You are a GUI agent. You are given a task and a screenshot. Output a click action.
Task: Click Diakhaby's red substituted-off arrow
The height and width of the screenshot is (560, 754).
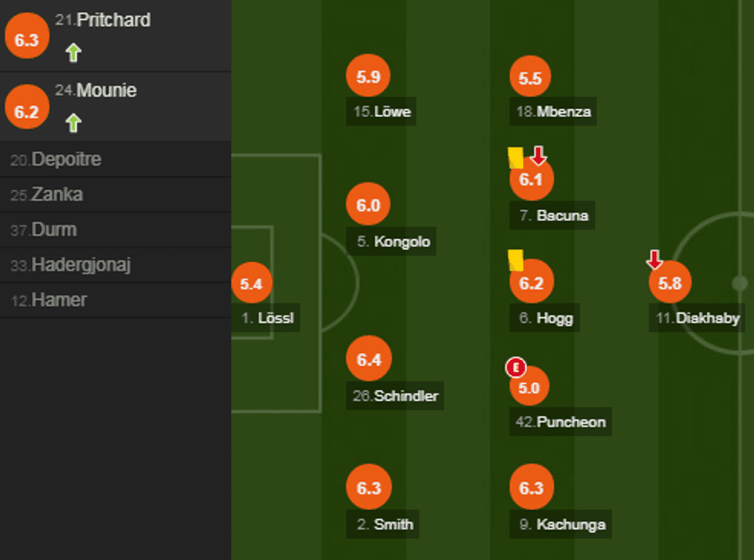655,259
